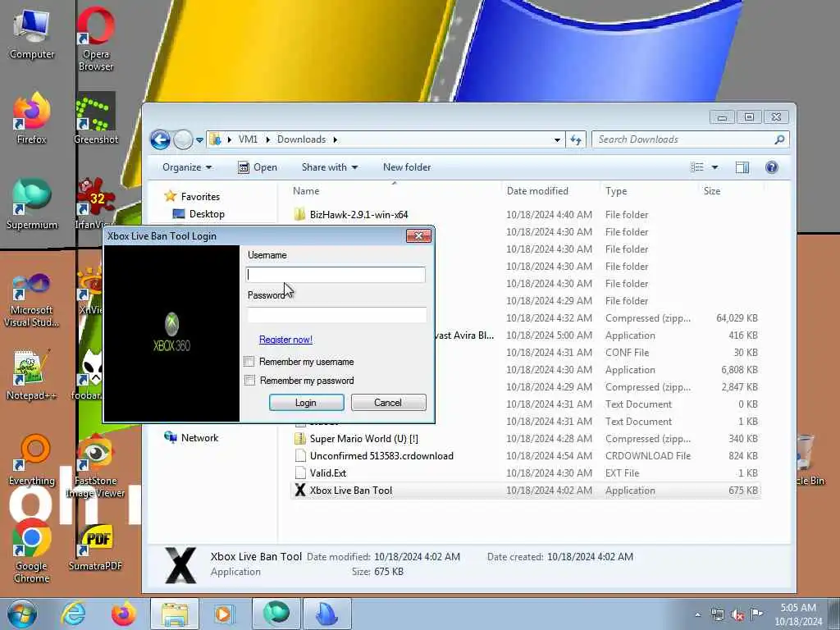Select the Firefox desktop shortcut
Screen dimensions: 840x630
coord(32,118)
